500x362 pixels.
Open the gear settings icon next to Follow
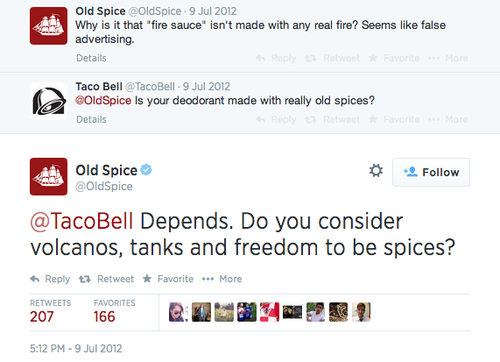tap(376, 171)
